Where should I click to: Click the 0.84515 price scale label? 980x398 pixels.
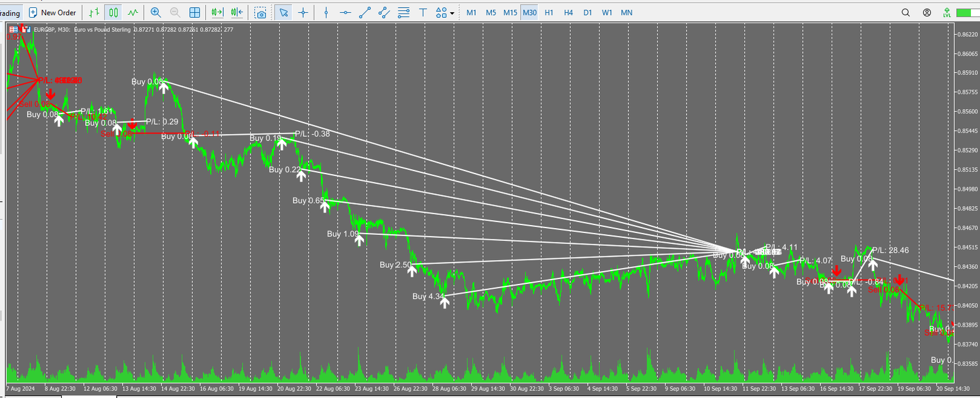pos(967,247)
